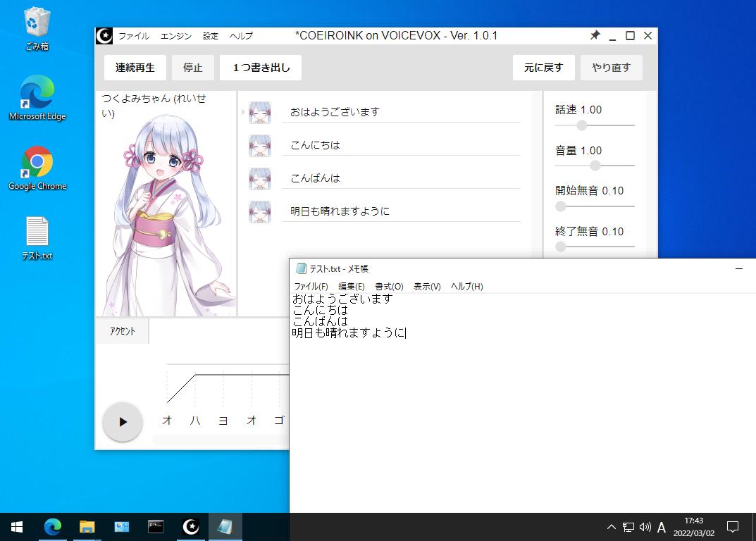Click the taskbar icon next to File Explorer
Image resolution: width=756 pixels, height=541 pixels.
(x=121, y=527)
